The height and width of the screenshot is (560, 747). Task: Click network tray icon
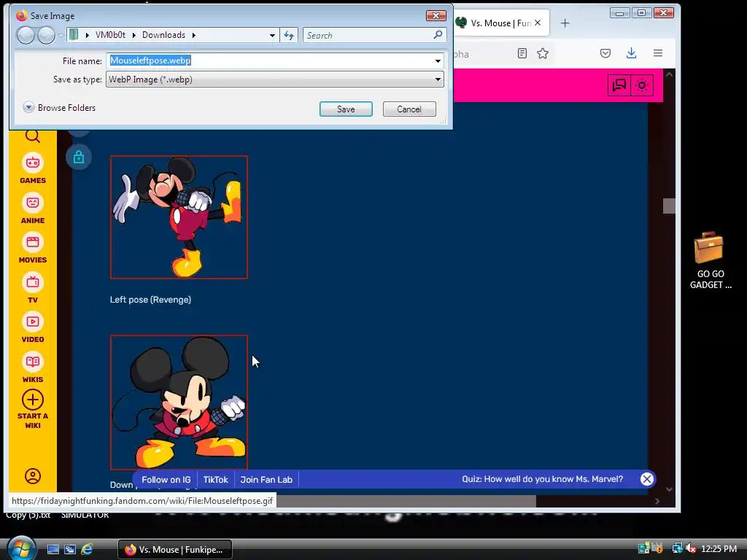click(676, 548)
